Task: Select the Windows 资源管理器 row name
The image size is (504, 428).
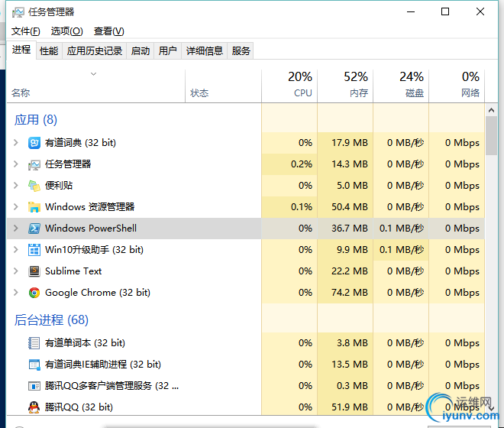Action: [89, 207]
